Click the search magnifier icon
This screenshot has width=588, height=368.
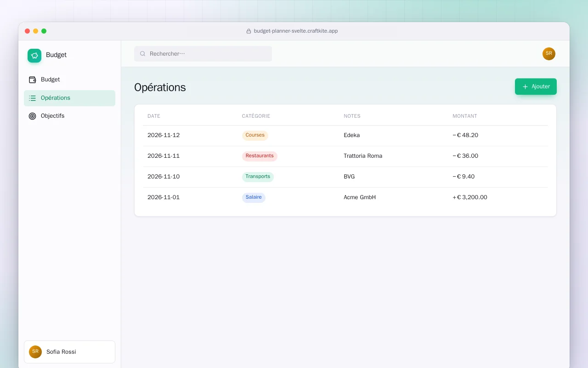pos(143,54)
